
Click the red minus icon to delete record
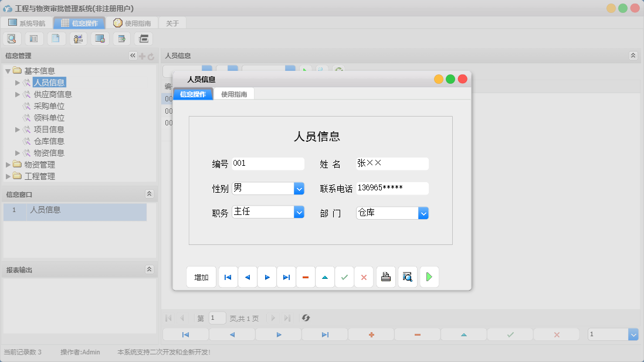[x=306, y=276]
